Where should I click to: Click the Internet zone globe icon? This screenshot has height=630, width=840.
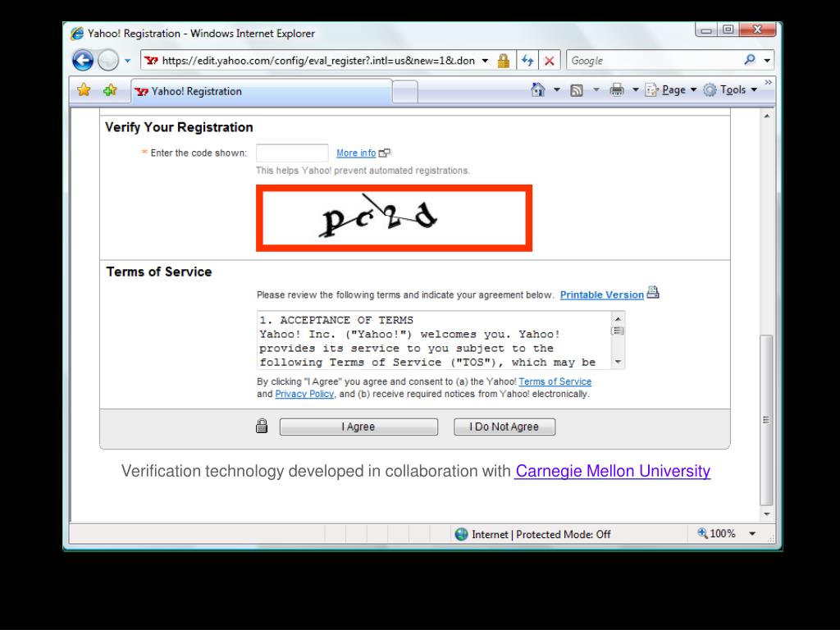[461, 534]
